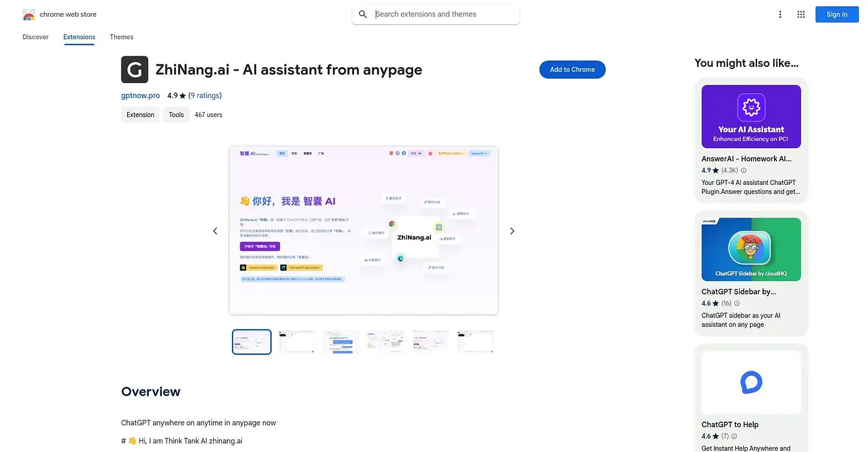
Task: Open the ChatGPT Sidebar by cloudHQ card image
Action: 751,249
